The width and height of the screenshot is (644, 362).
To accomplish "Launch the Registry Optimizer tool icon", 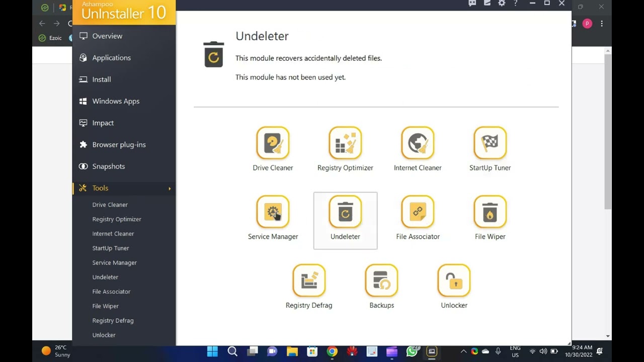I will coord(345,143).
